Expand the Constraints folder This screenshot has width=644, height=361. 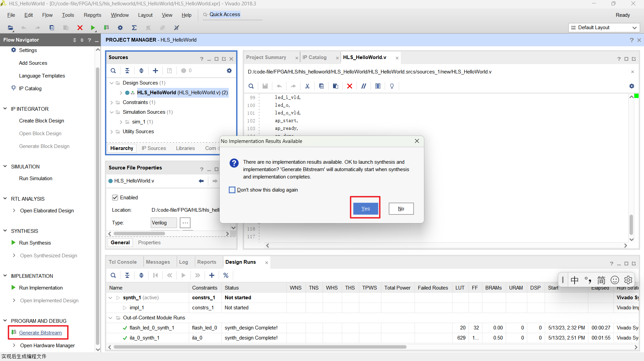[112, 102]
